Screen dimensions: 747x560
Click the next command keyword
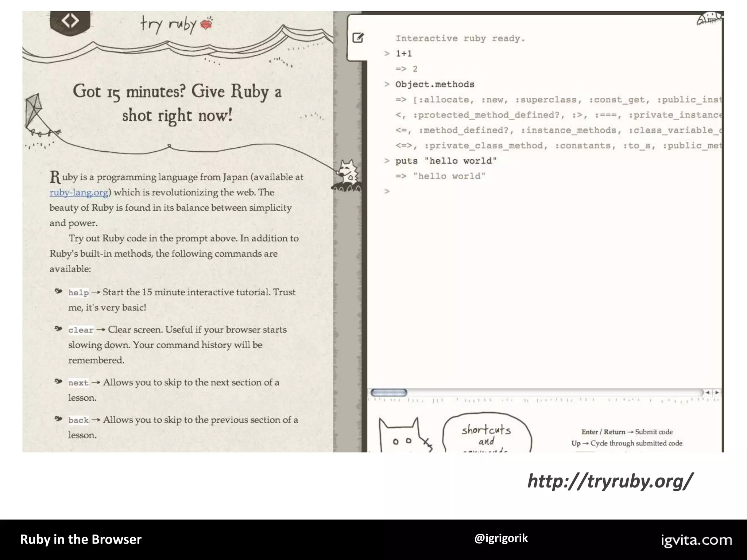78,383
